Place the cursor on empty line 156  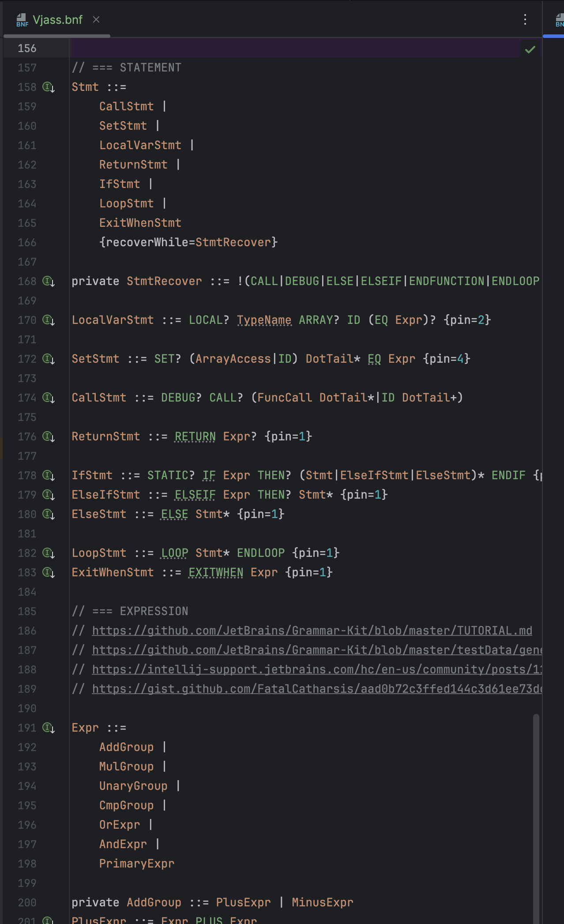click(x=291, y=48)
